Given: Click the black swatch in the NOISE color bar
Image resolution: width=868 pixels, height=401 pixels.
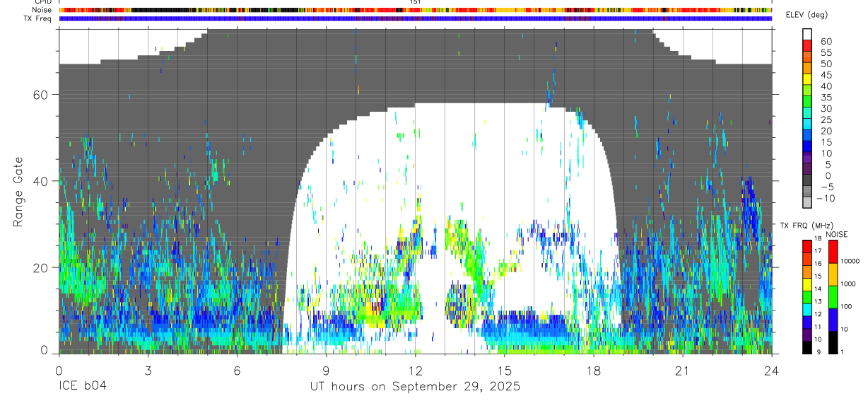Looking at the screenshot, I should (833, 342).
